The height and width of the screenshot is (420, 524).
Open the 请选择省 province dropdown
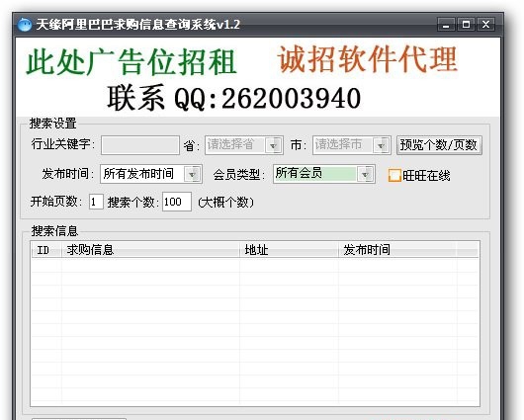point(244,145)
